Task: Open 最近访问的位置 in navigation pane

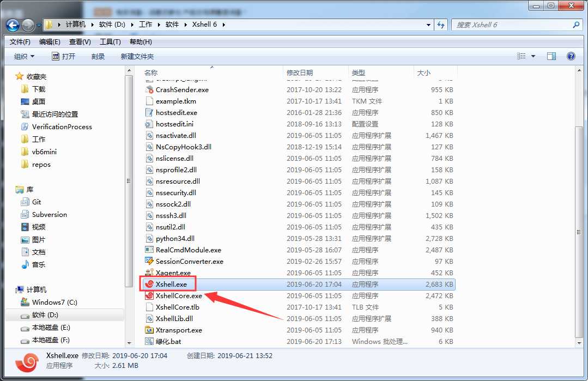Action: coord(55,114)
